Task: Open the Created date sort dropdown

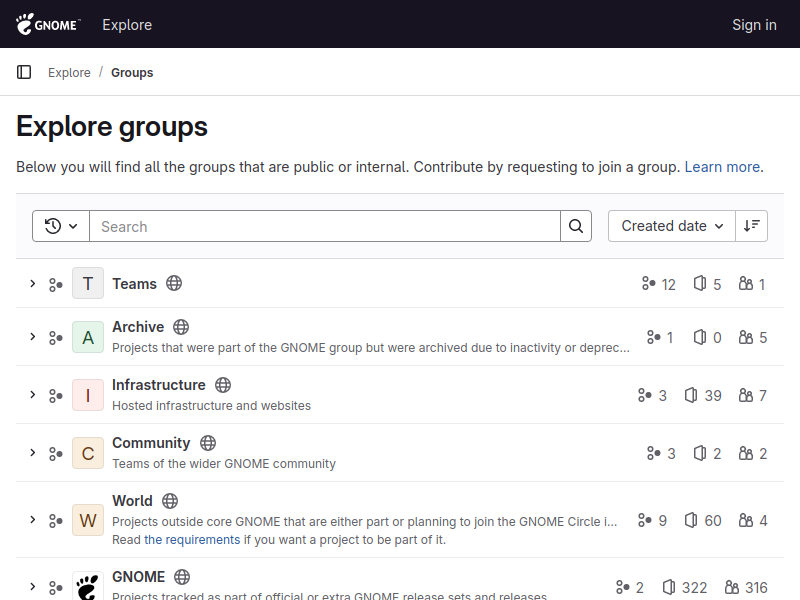Action: 672,226
